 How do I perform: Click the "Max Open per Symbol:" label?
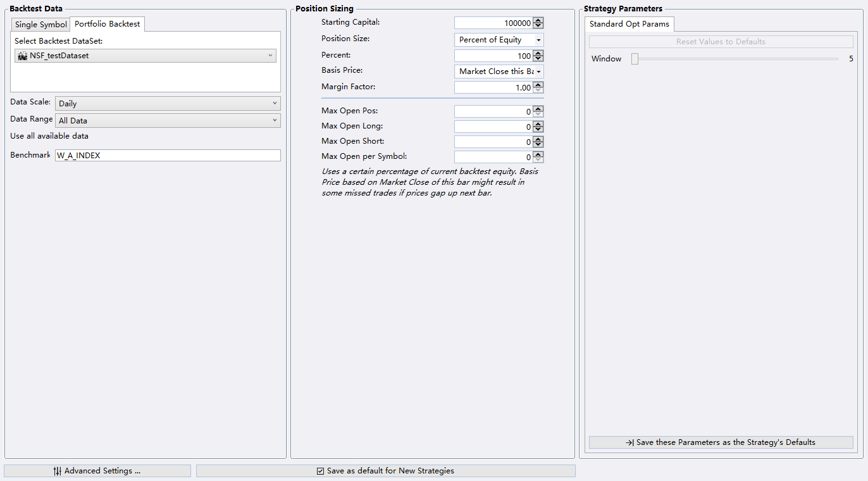point(364,156)
